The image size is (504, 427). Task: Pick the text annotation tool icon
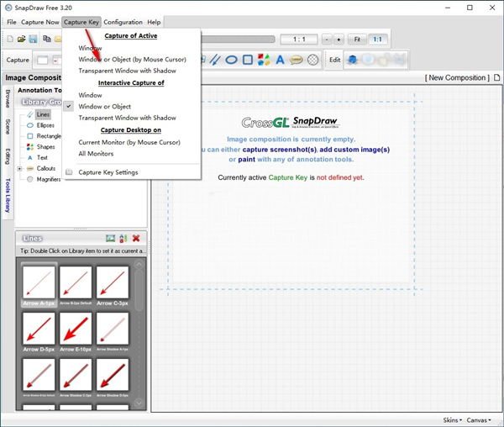(280, 60)
